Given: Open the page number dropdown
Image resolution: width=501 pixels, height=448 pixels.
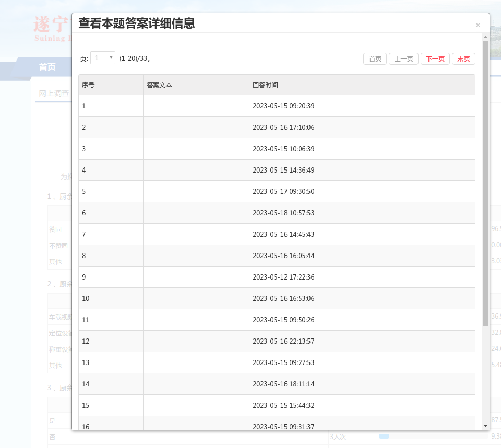Looking at the screenshot, I should pos(103,58).
